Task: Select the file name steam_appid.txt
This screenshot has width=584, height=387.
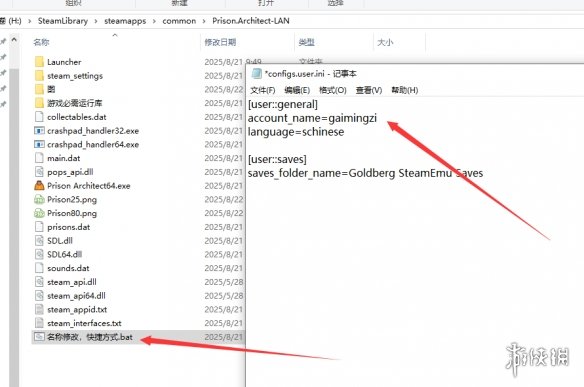Action: [77, 310]
